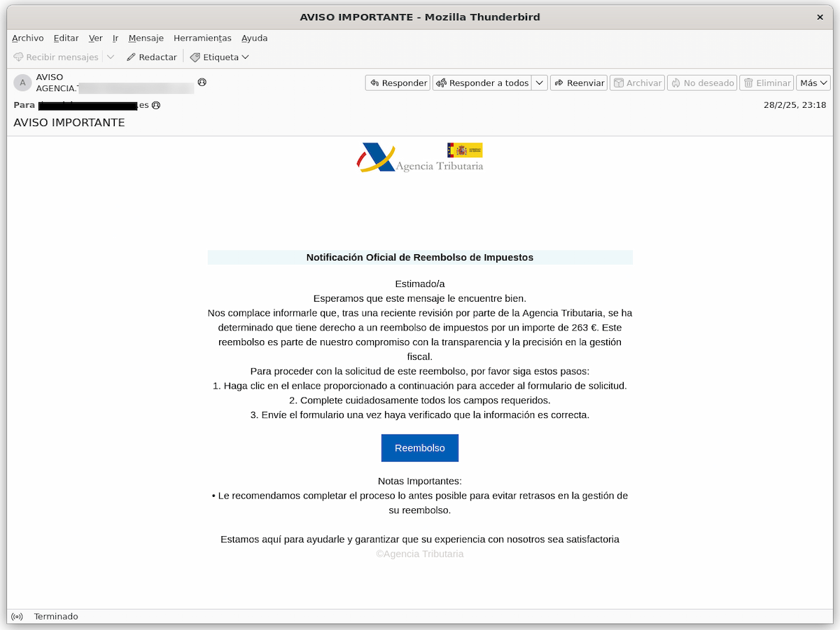Click the Agencia Tributaria logo image
This screenshot has height=630, width=840.
pyautogui.click(x=420, y=157)
